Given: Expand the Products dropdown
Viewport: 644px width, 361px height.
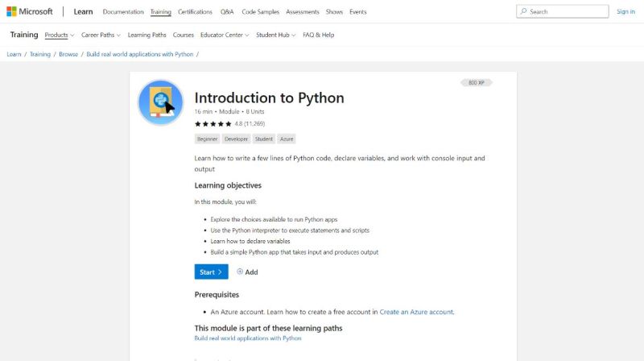Looking at the screenshot, I should point(59,35).
